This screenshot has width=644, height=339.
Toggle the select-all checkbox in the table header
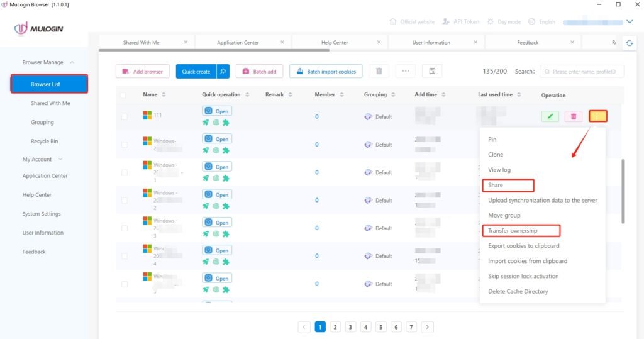124,96
